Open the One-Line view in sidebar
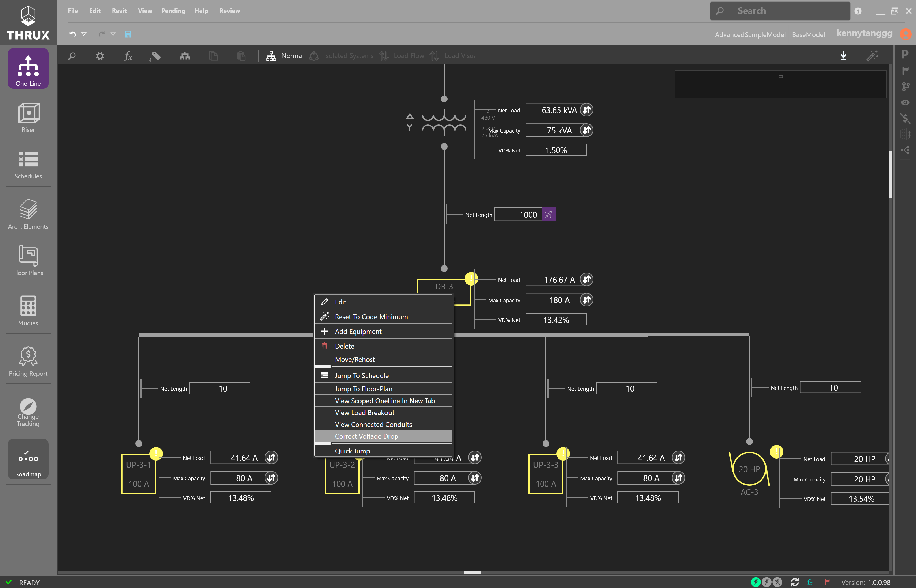 [28, 69]
